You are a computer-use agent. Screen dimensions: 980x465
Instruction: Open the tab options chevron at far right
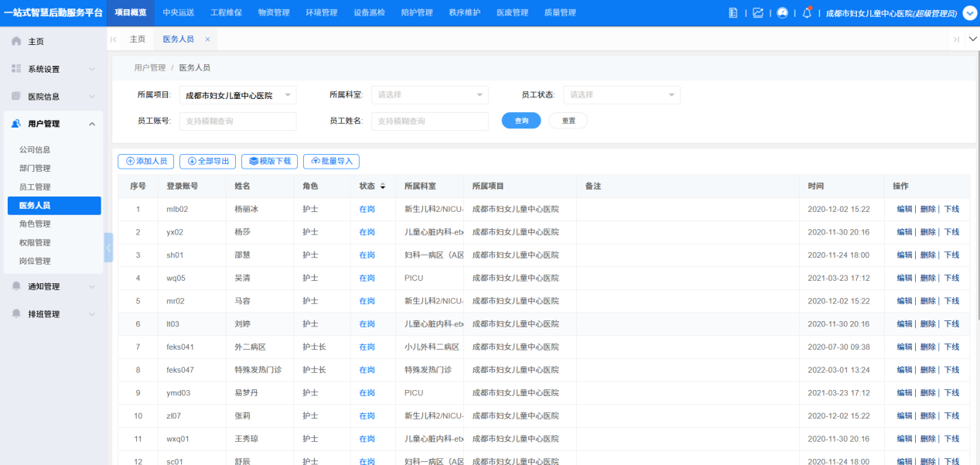973,39
